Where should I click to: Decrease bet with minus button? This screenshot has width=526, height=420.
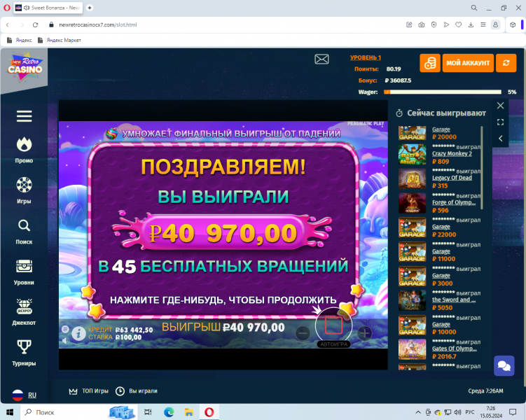pyautogui.click(x=303, y=333)
